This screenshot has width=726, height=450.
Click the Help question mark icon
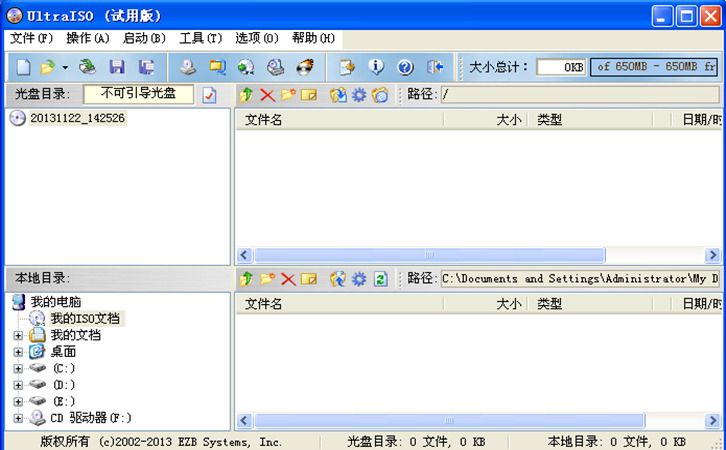tap(405, 67)
